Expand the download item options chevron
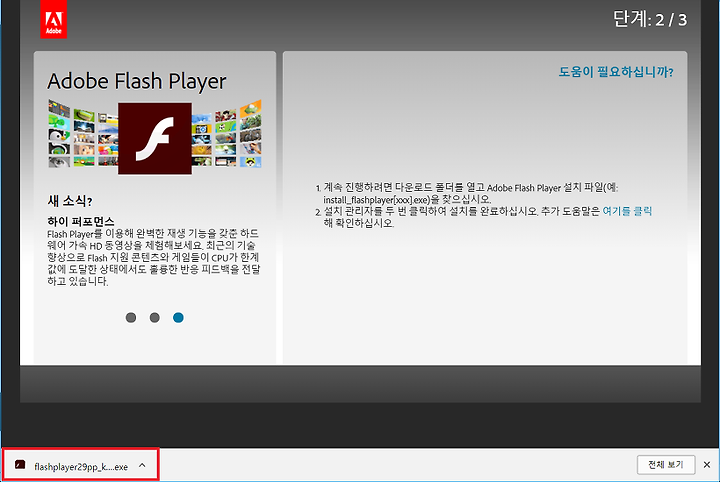Viewport: 720px width, 482px height. 142,465
